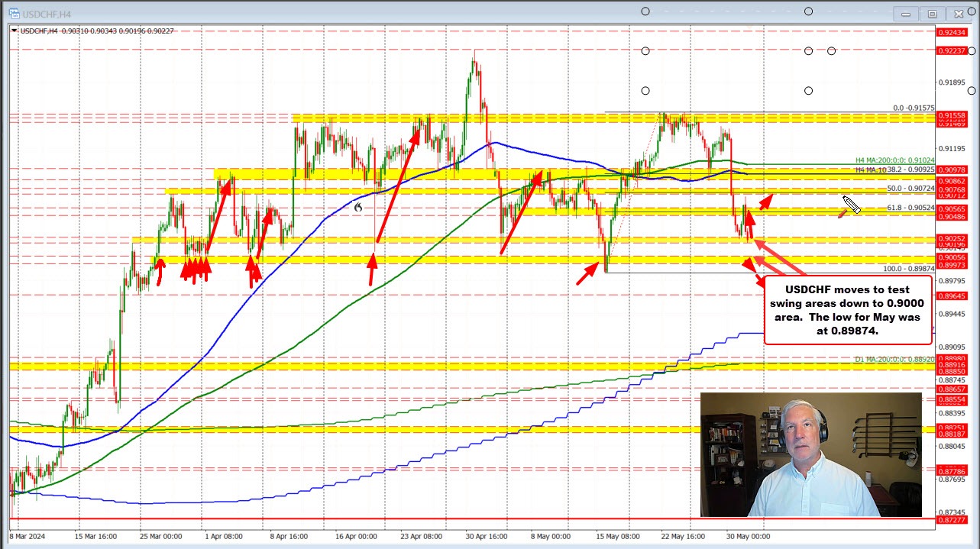
Task: Click the '15 May 08:00' time axis label
Action: point(616,536)
